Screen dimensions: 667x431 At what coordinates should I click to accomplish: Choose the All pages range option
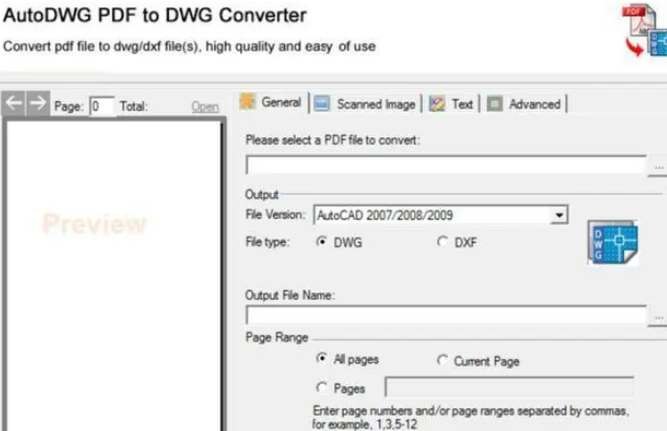pyautogui.click(x=322, y=358)
